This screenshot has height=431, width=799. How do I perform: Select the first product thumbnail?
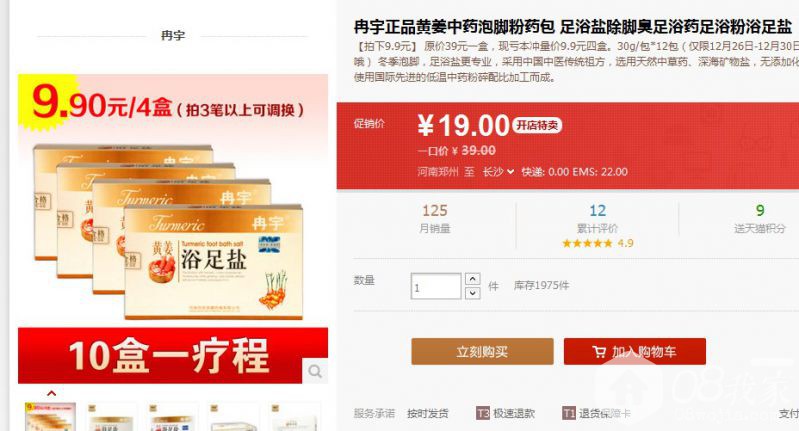(x=50, y=417)
